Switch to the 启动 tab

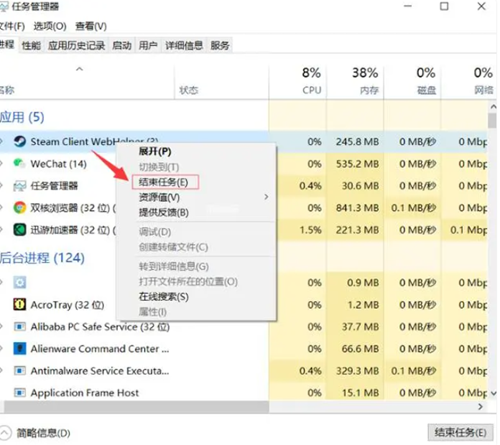tap(122, 45)
